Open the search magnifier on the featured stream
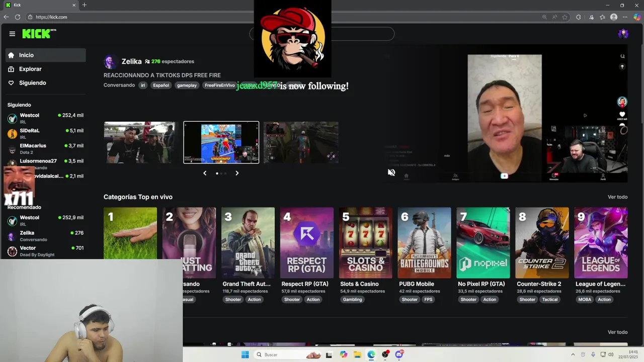Screen dimensions: 644x362 [x=622, y=56]
